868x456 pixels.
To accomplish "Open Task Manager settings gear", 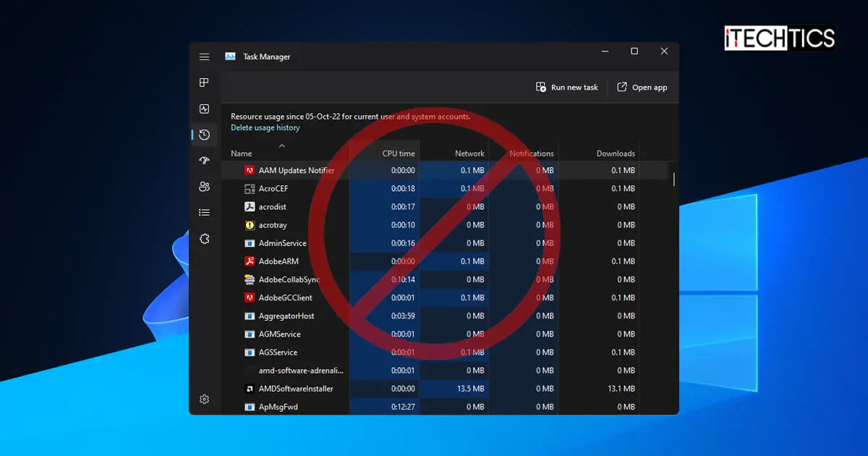I will (x=205, y=400).
